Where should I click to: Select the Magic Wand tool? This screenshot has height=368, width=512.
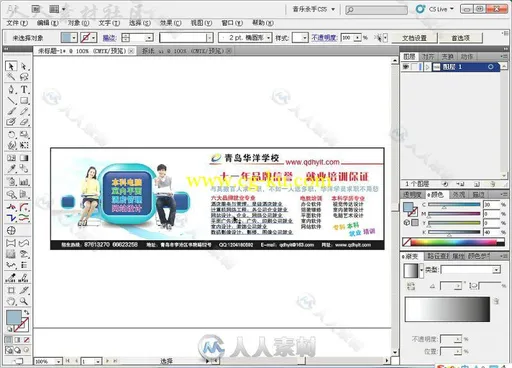coord(11,77)
